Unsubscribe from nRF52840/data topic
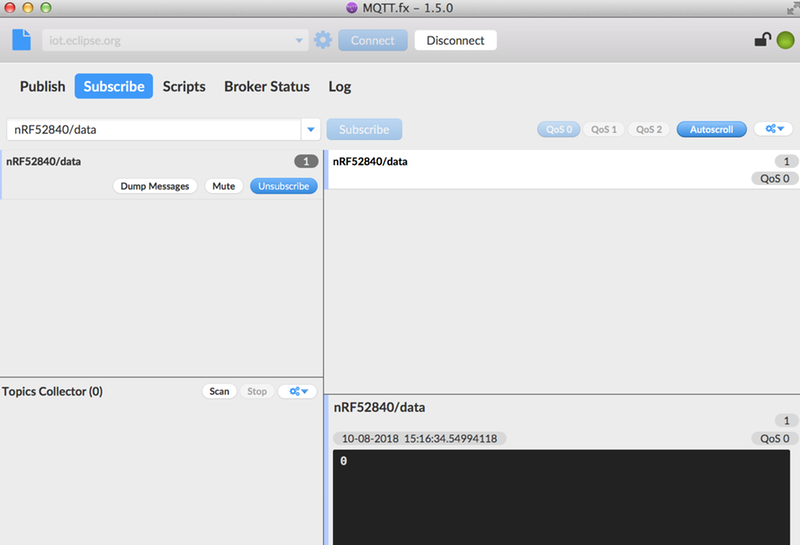 283,186
